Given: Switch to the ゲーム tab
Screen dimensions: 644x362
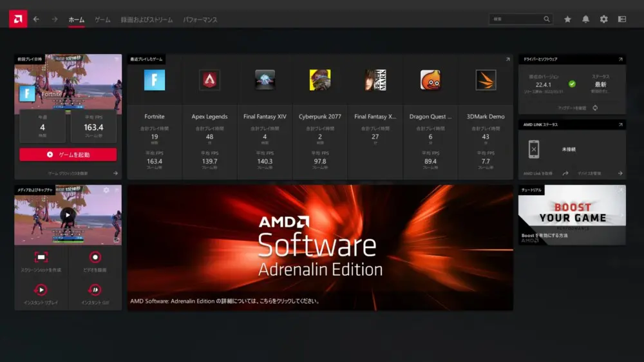Looking at the screenshot, I should click(102, 20).
